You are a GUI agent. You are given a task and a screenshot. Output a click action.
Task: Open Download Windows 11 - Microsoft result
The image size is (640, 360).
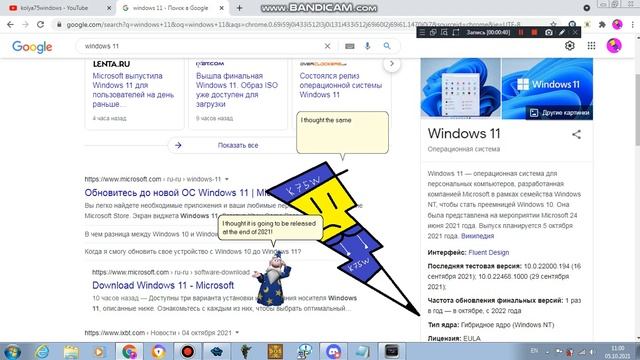(163, 285)
